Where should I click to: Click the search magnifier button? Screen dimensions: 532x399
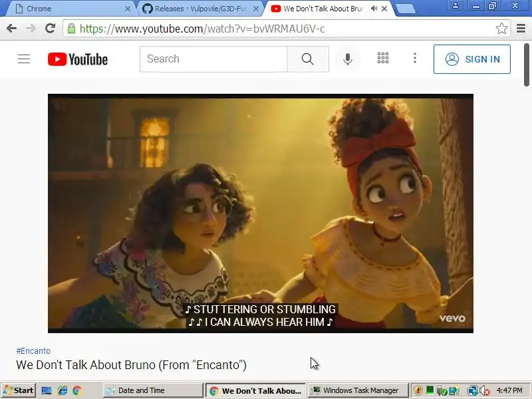[x=308, y=59]
